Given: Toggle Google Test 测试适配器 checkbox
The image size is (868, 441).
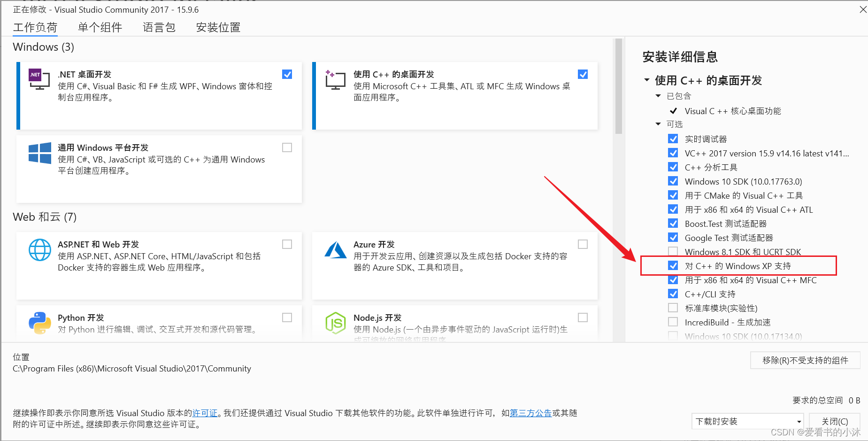Looking at the screenshot, I should coord(673,238).
